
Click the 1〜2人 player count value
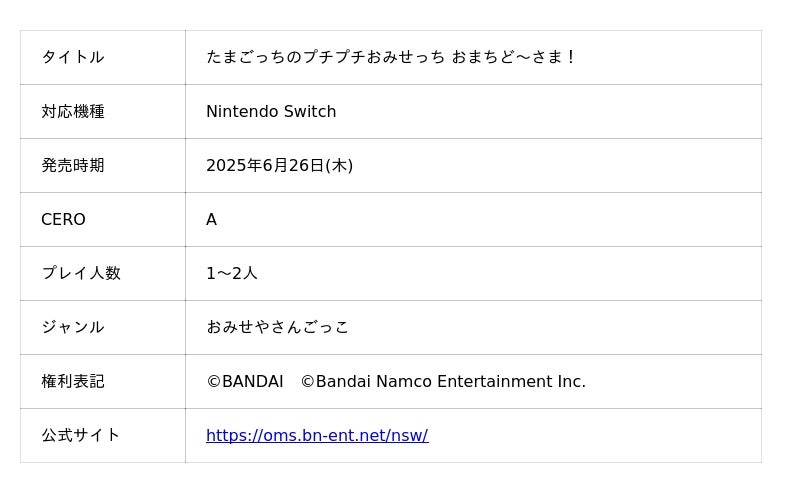coord(231,273)
